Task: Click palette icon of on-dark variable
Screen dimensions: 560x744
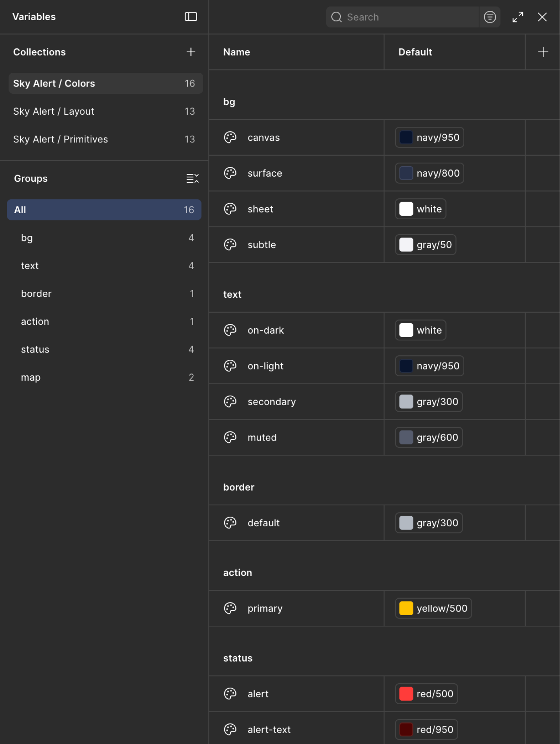Action: coord(230,330)
